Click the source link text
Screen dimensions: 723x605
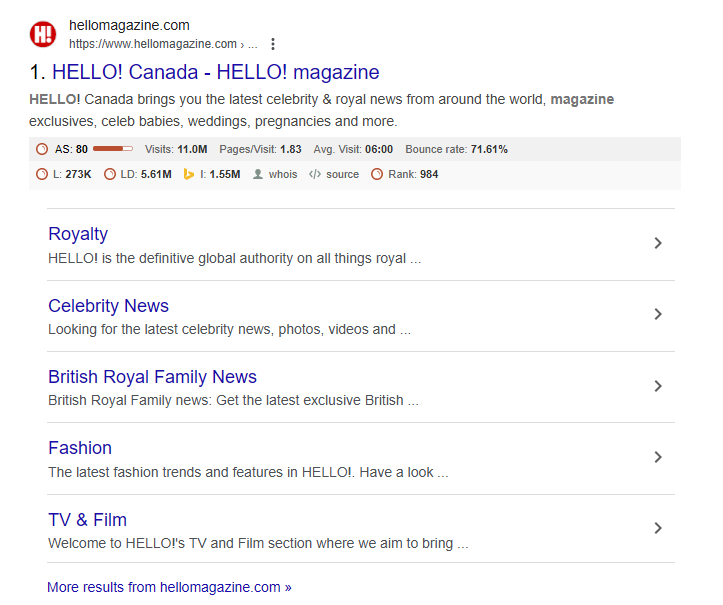pos(343,174)
